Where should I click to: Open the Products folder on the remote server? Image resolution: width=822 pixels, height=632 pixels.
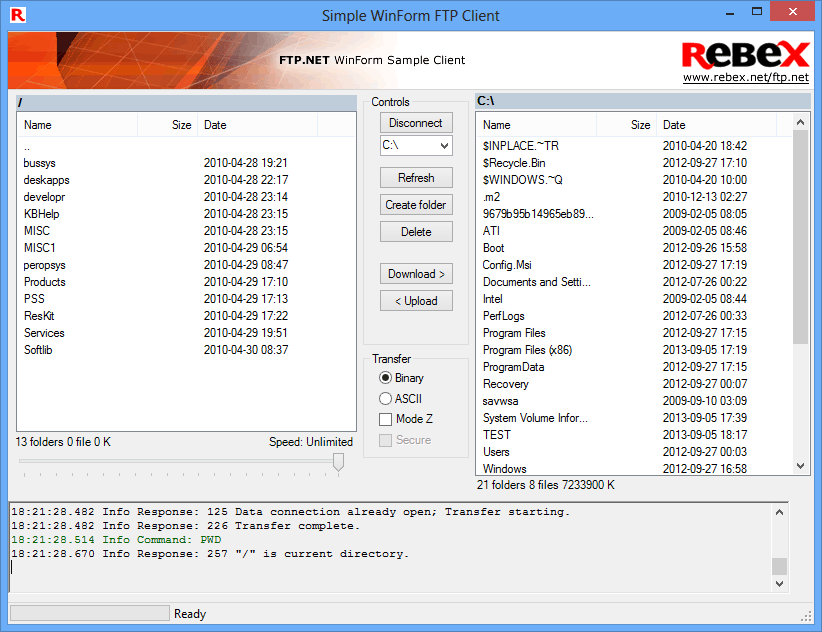pyautogui.click(x=44, y=282)
